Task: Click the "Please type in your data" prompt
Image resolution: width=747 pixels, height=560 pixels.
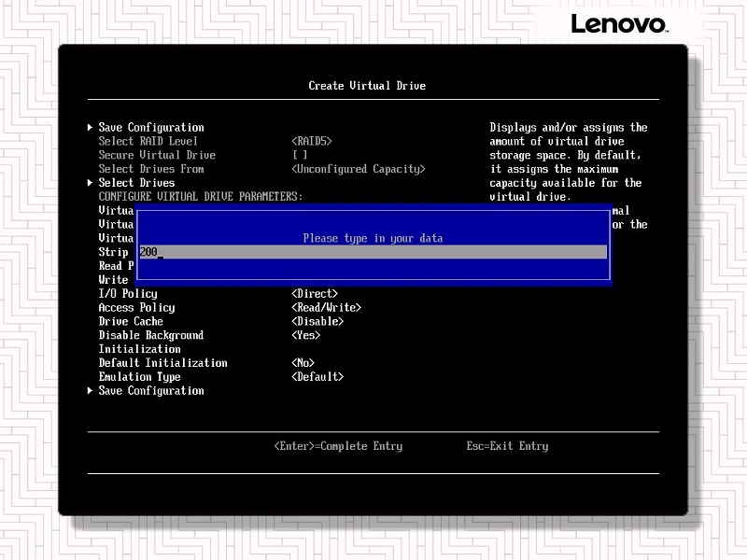Action: tap(373, 239)
